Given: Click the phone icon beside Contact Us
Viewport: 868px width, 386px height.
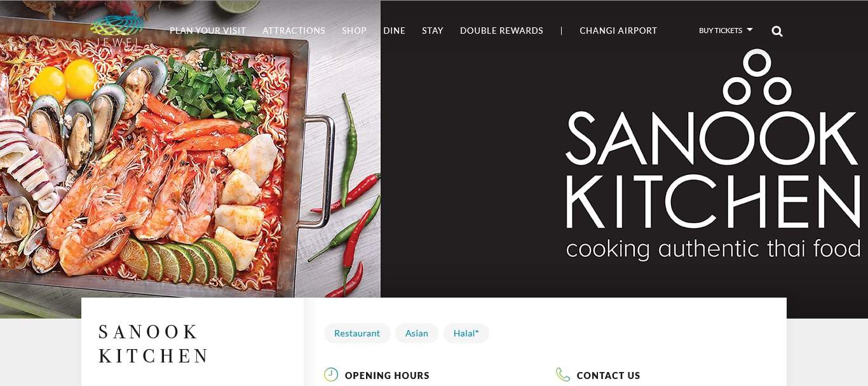Looking at the screenshot, I should click(x=563, y=375).
